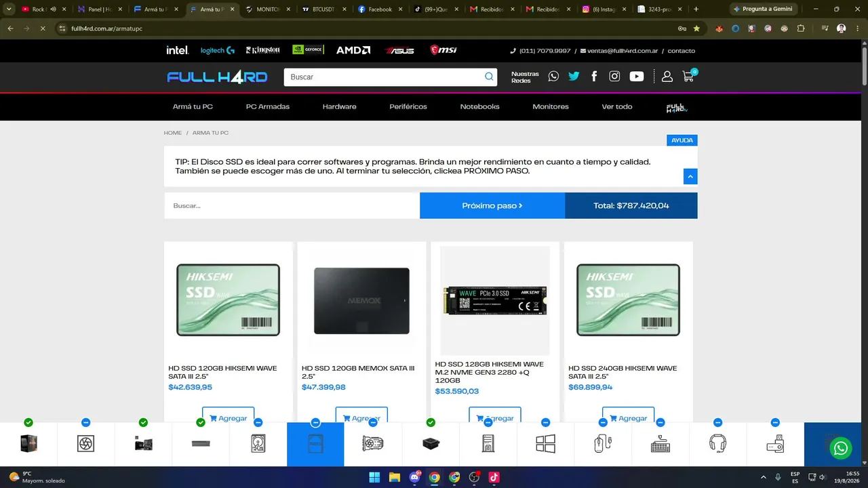Click the MSI brand logo

pyautogui.click(x=443, y=50)
